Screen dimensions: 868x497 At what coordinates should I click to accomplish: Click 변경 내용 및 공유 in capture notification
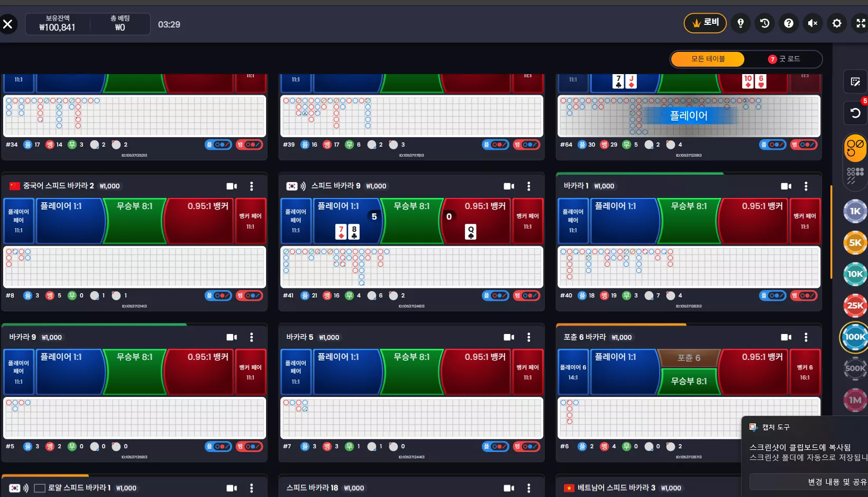click(837, 482)
